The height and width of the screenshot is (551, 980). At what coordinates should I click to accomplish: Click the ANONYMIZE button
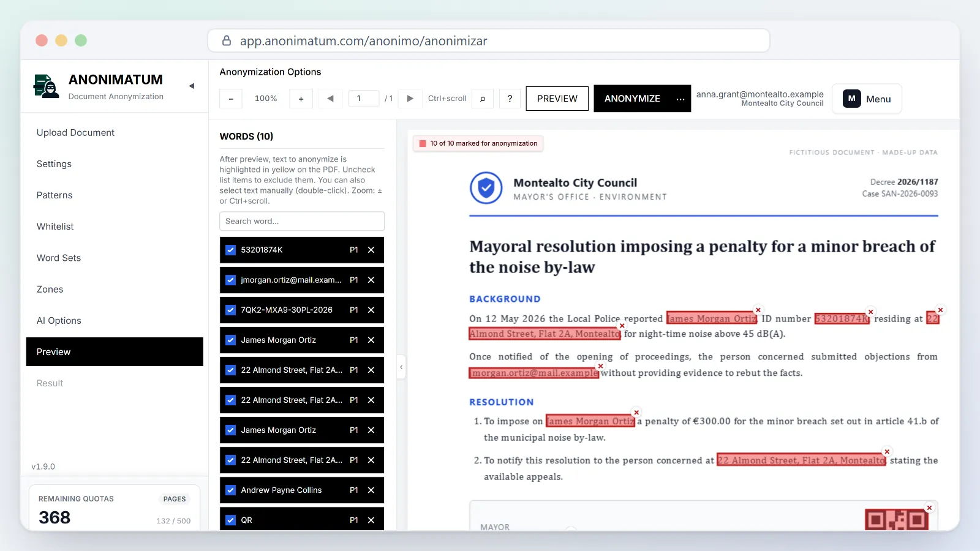pyautogui.click(x=632, y=99)
